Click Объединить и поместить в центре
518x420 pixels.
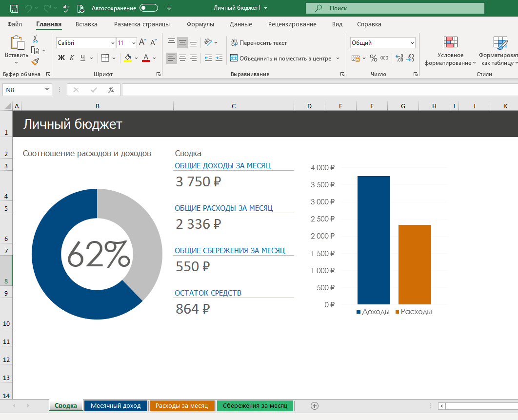tap(281, 59)
